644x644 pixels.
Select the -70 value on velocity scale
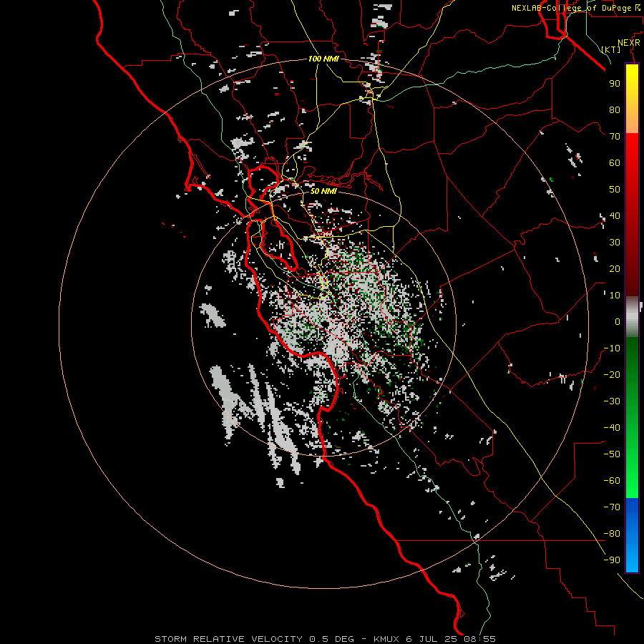612,507
